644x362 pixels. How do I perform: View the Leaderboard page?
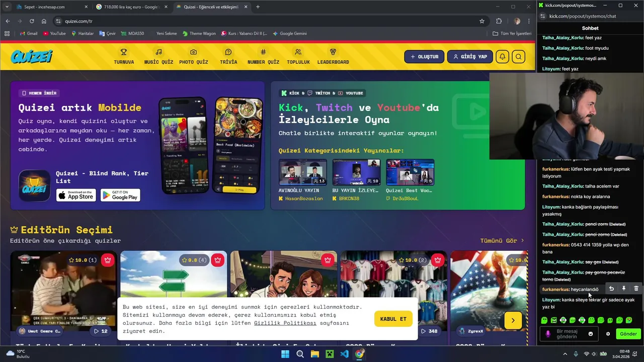tap(333, 56)
